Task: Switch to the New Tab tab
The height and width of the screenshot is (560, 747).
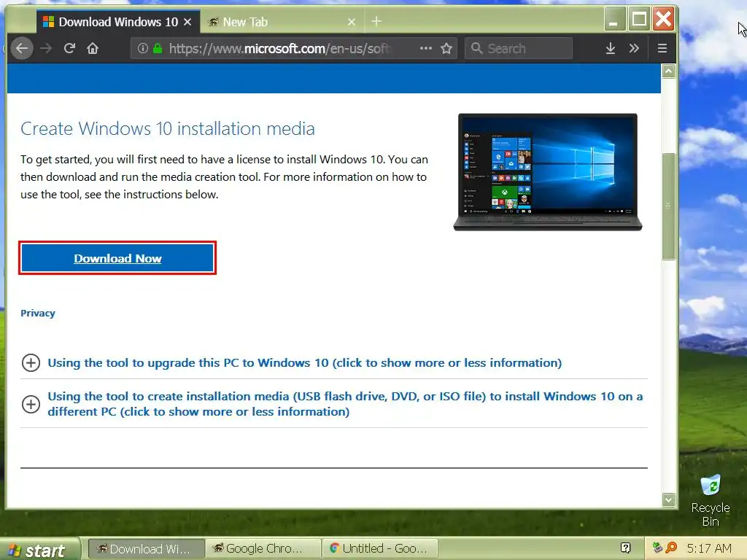Action: pyautogui.click(x=282, y=22)
